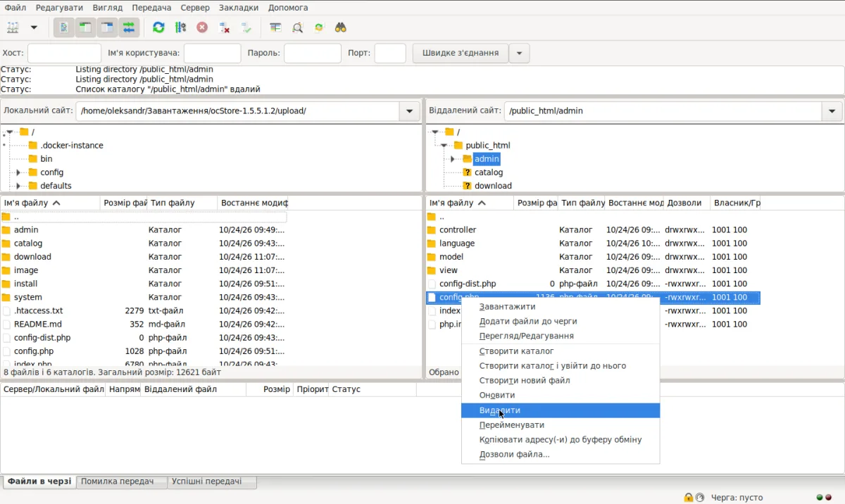Select the language folder in remote list
845x504 pixels.
[593, 244]
